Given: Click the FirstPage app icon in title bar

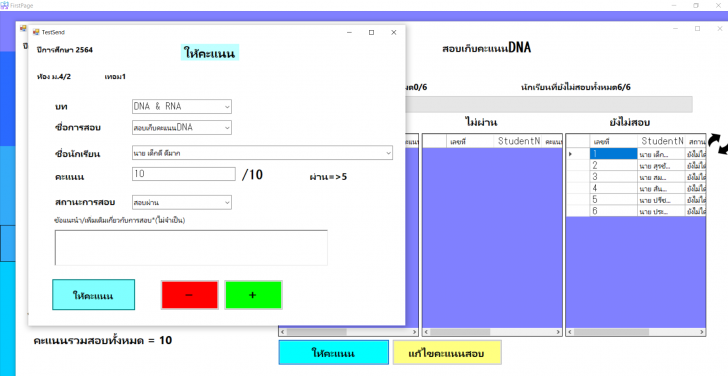Looking at the screenshot, I should pyautogui.click(x=4, y=5).
